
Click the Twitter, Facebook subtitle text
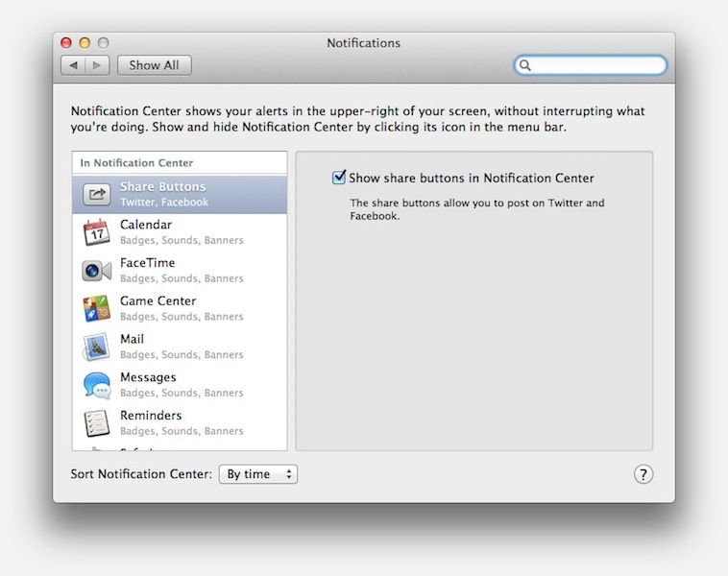tap(164, 202)
